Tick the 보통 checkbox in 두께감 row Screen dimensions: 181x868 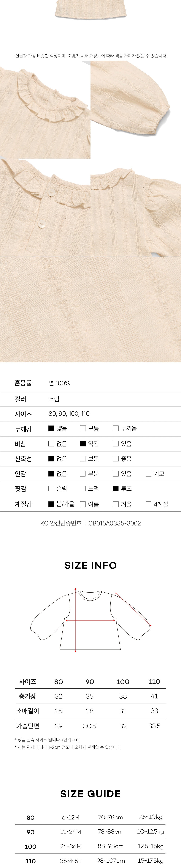pos(83,428)
